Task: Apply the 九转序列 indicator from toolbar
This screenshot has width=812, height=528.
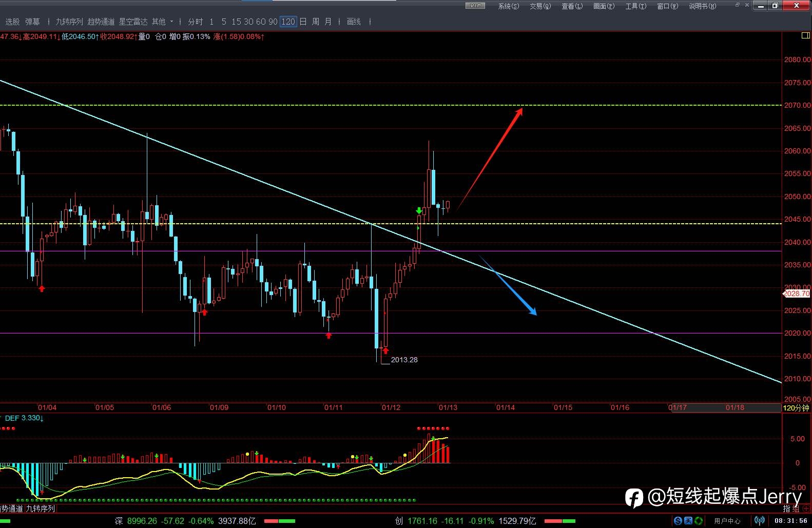Action: point(69,22)
